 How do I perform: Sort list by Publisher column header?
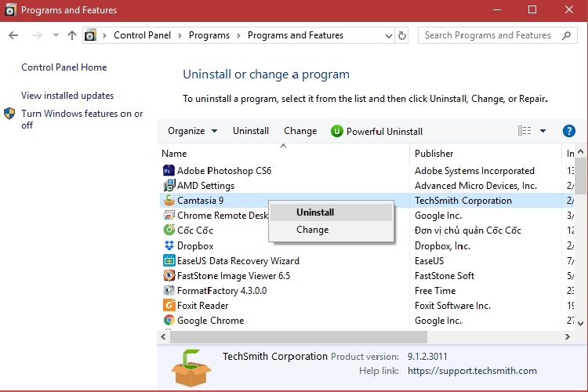click(434, 154)
